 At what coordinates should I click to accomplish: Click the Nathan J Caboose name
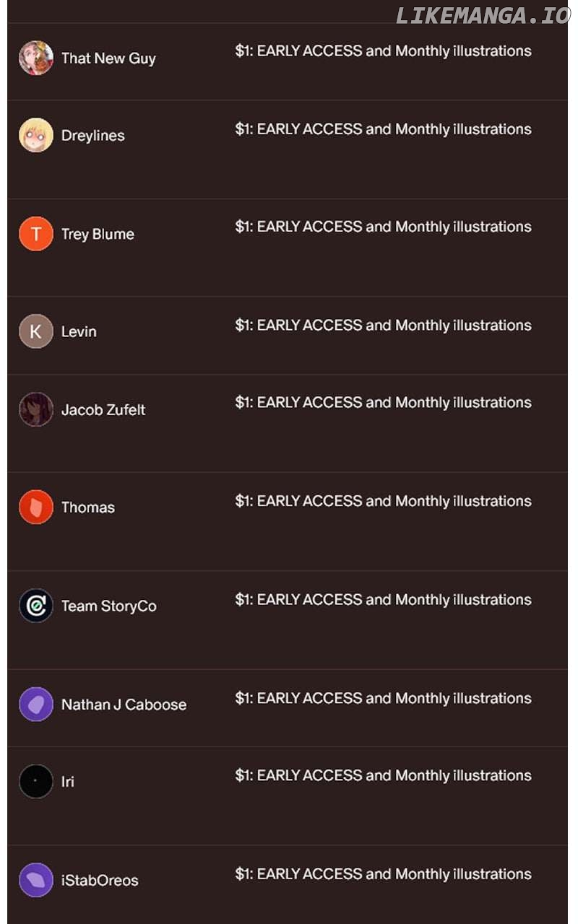point(124,705)
